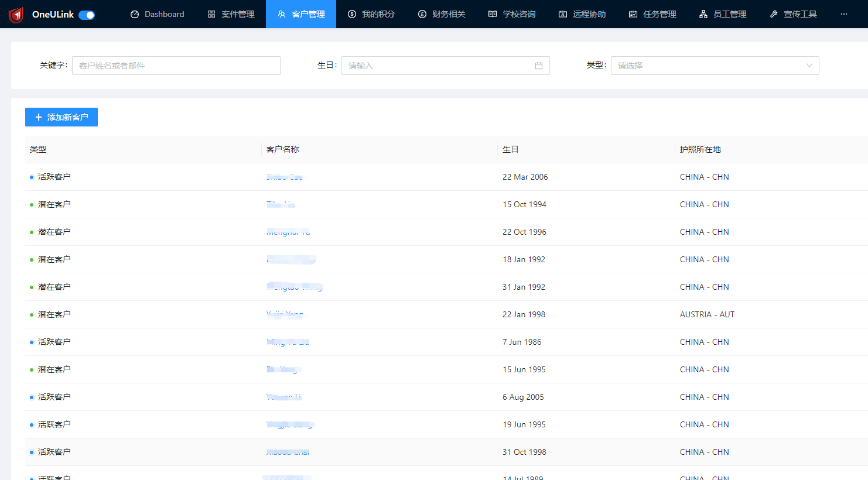Viewport: 868px width, 480px height.
Task: Open client name in 19 Jun 1995 row
Action: click(291, 424)
